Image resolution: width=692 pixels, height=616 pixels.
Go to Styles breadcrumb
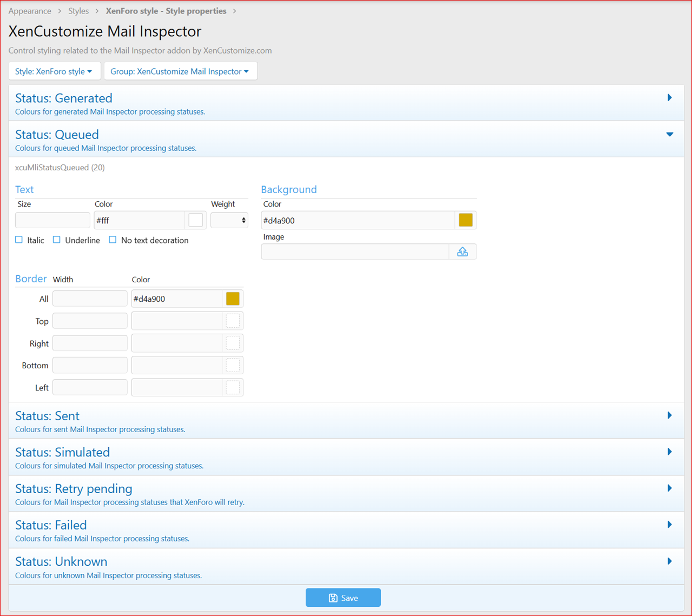pos(78,11)
